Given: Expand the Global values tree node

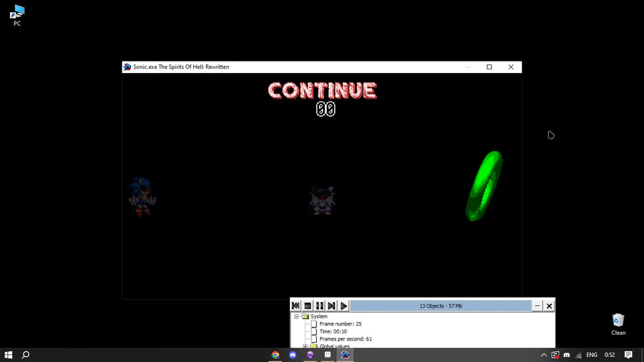Looking at the screenshot, I should point(305,346).
